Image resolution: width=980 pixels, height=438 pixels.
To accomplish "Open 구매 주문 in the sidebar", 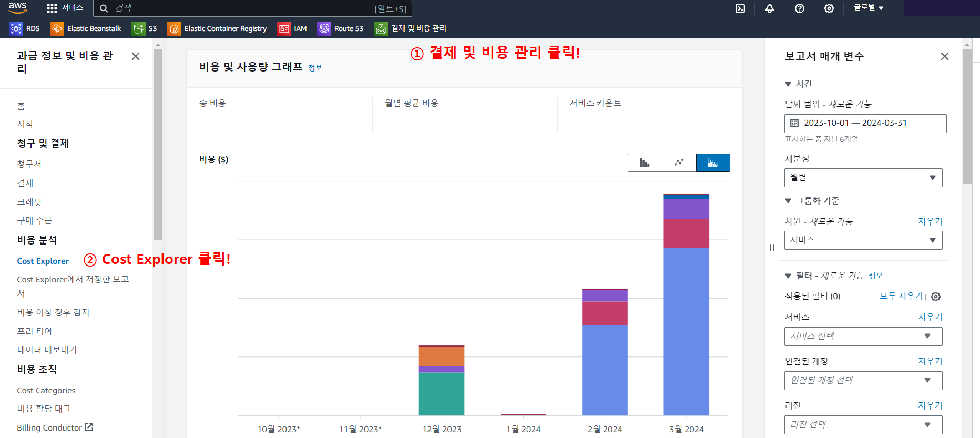I will 35,220.
